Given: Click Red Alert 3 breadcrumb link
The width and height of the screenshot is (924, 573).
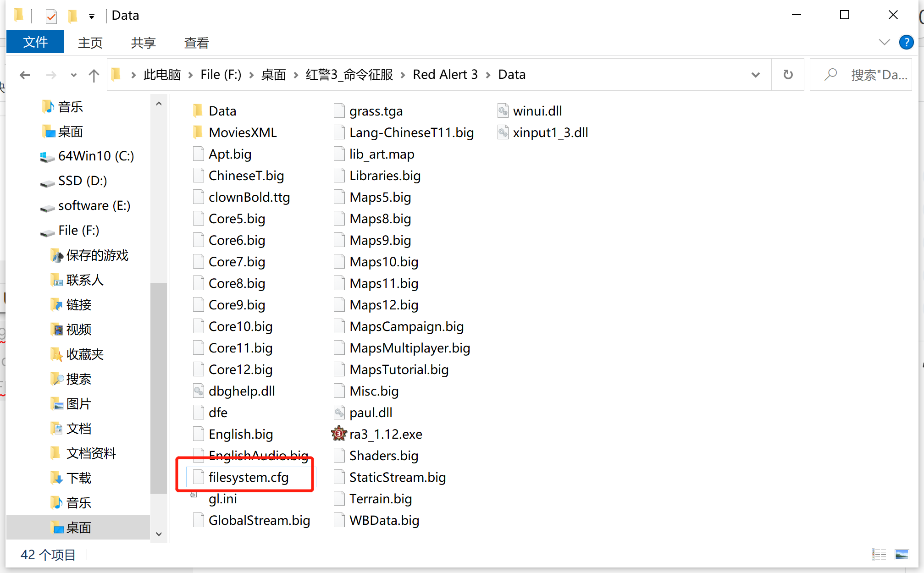Looking at the screenshot, I should click(x=445, y=75).
